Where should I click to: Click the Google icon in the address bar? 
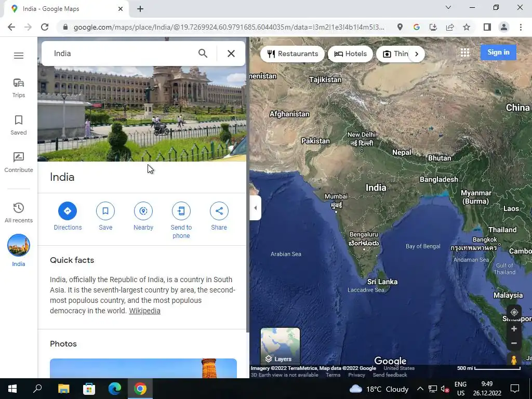click(417, 27)
